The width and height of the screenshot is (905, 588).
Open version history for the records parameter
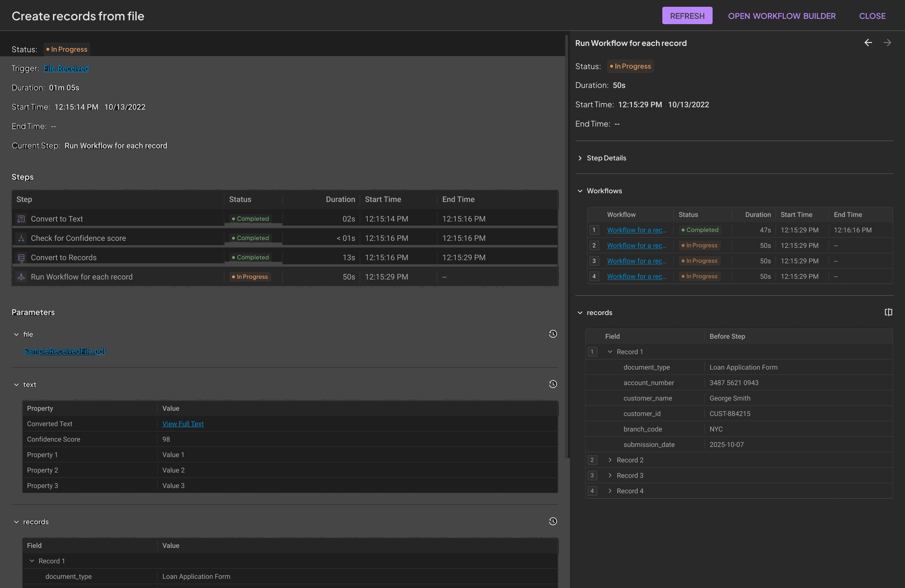pyautogui.click(x=553, y=521)
